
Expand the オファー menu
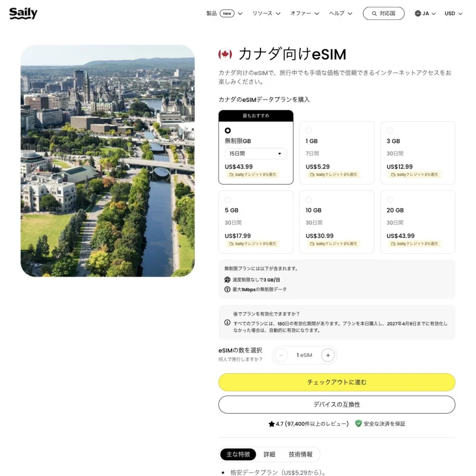304,13
